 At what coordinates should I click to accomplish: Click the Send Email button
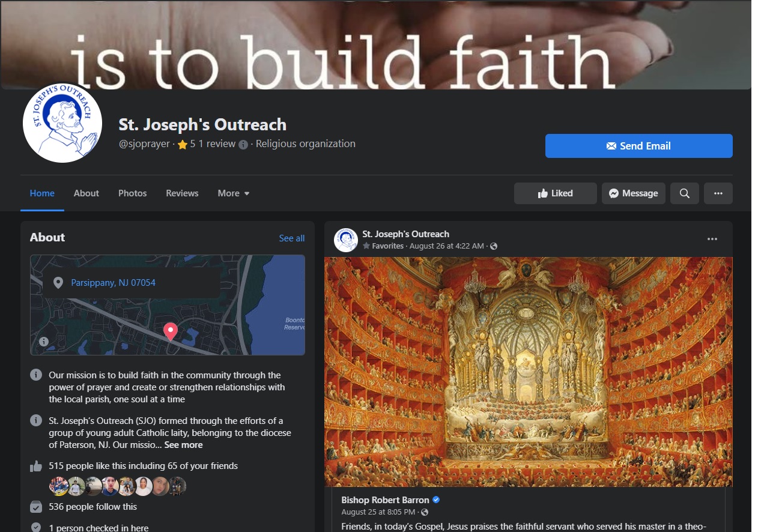pos(638,146)
